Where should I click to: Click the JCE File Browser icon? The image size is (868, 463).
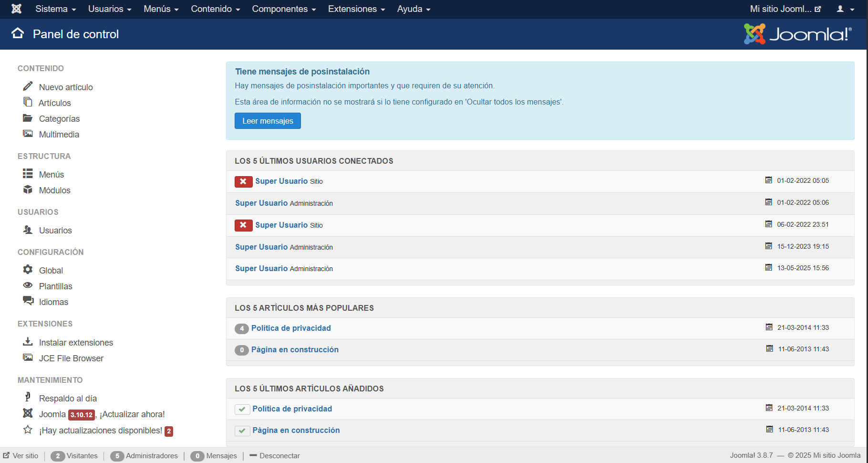(x=28, y=358)
